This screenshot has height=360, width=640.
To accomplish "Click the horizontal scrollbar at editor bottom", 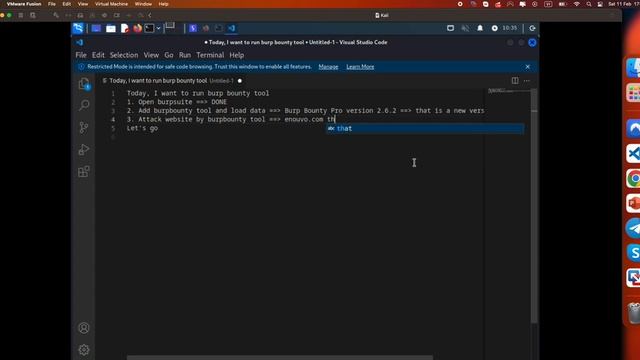I will point(280,358).
